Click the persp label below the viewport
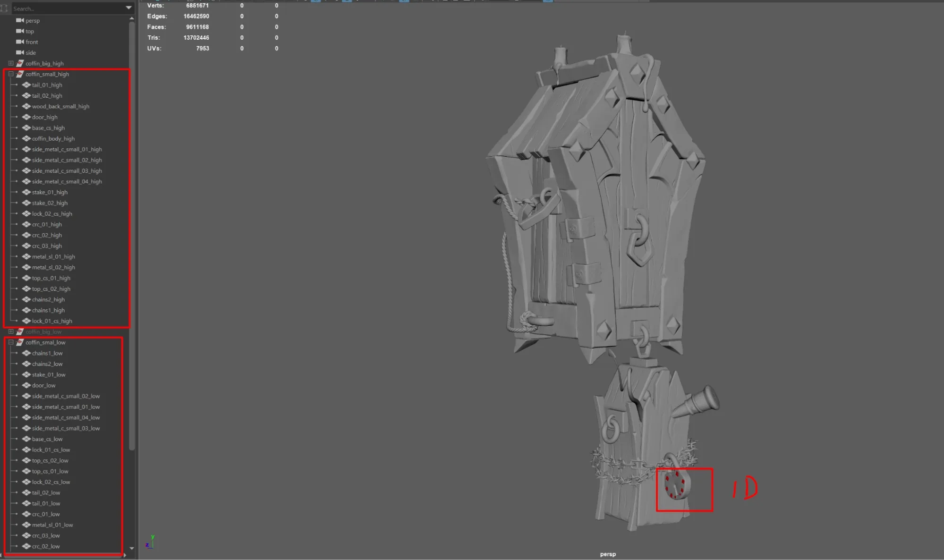Viewport: 944px width, 560px height. pos(608,554)
